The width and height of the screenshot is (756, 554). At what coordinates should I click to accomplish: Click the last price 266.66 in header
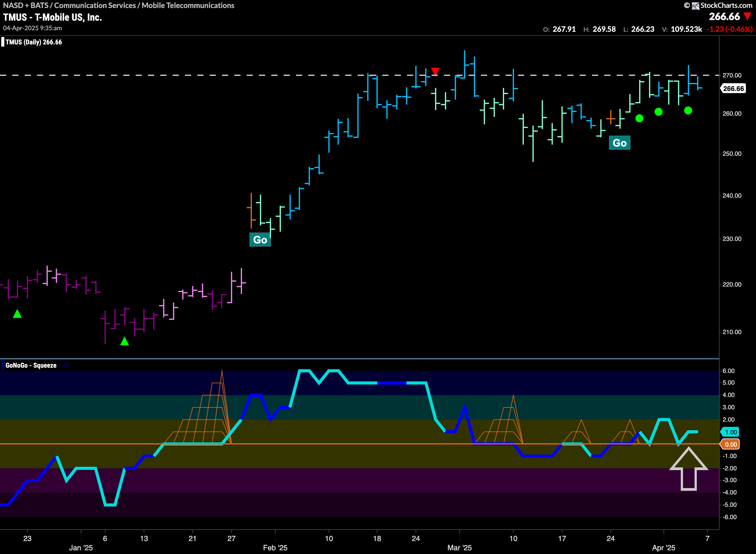click(x=724, y=16)
